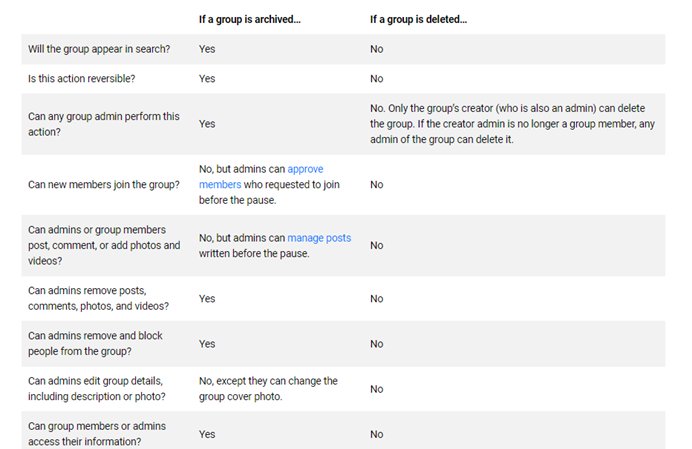Open the 'approve members' link

[x=305, y=169]
